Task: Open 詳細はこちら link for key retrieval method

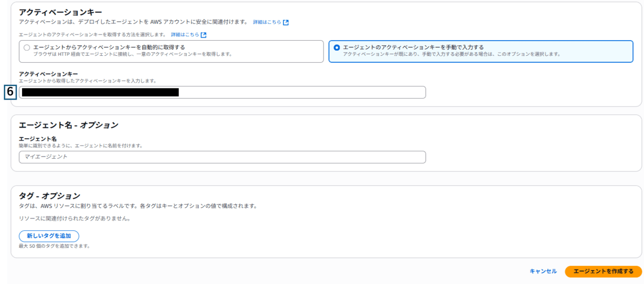Action: click(185, 35)
